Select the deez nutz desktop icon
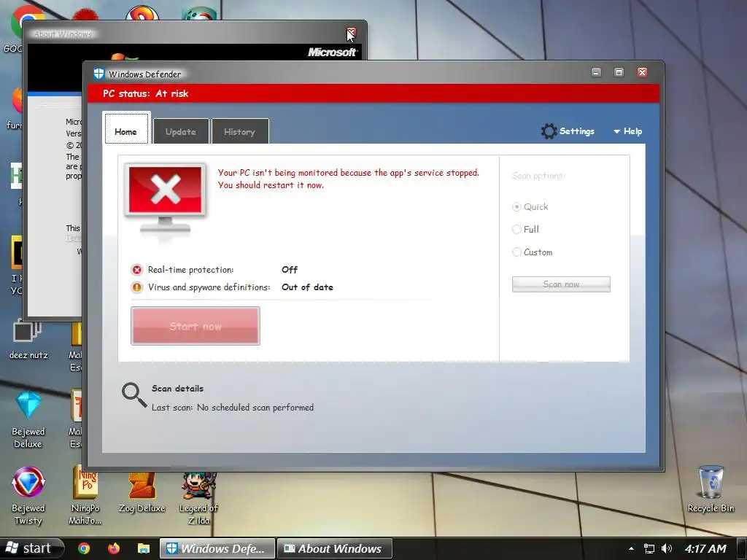747x560 pixels. pyautogui.click(x=28, y=340)
